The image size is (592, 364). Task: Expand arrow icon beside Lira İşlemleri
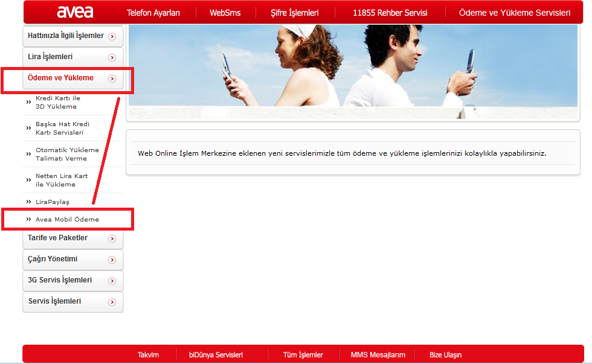(112, 58)
